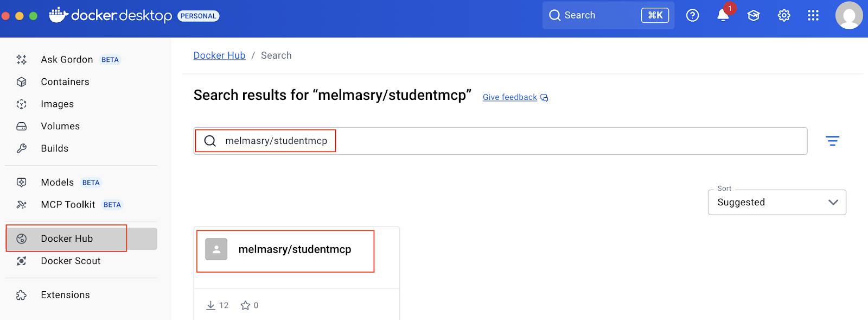868x320 pixels.
Task: Click the Docker Hub breadcrumb link
Action: 219,55
